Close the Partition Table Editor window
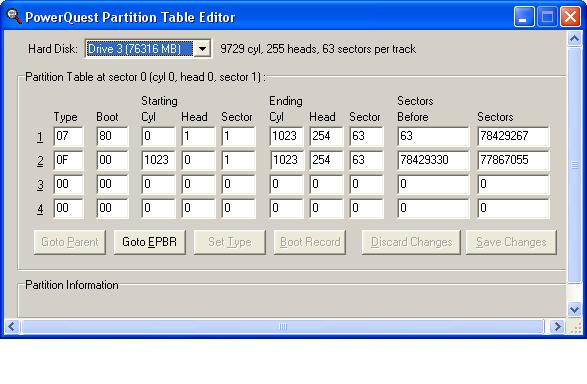The height and width of the screenshot is (384, 587). tap(570, 17)
